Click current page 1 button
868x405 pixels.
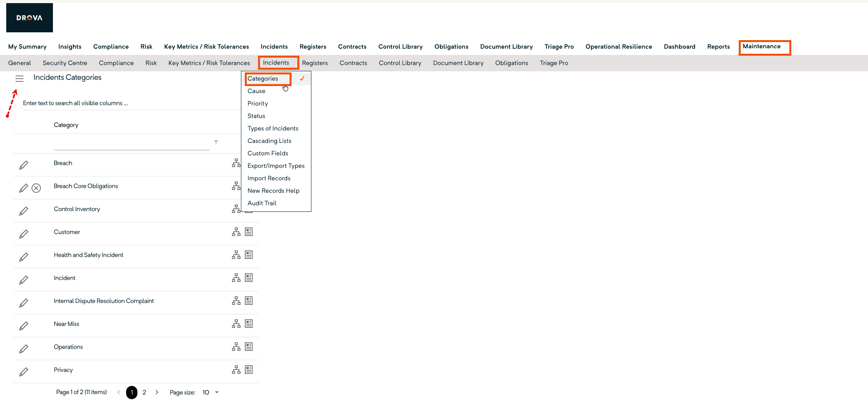pos(132,392)
